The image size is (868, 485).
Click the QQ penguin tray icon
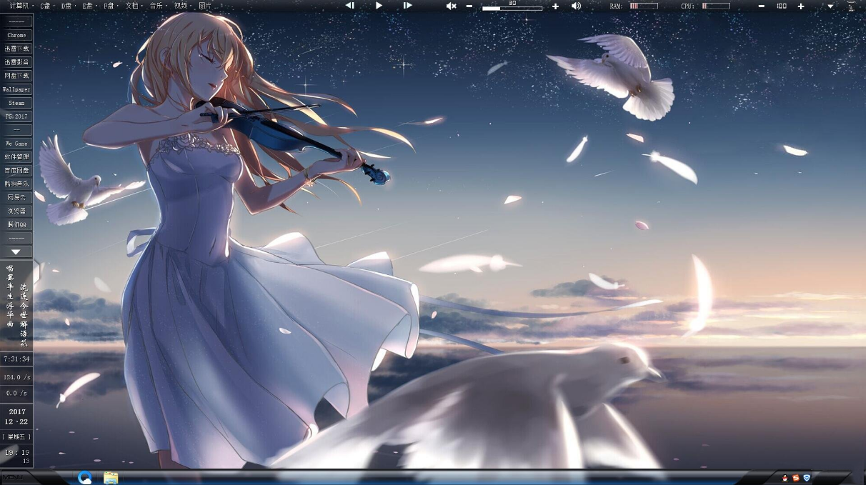[x=785, y=477]
